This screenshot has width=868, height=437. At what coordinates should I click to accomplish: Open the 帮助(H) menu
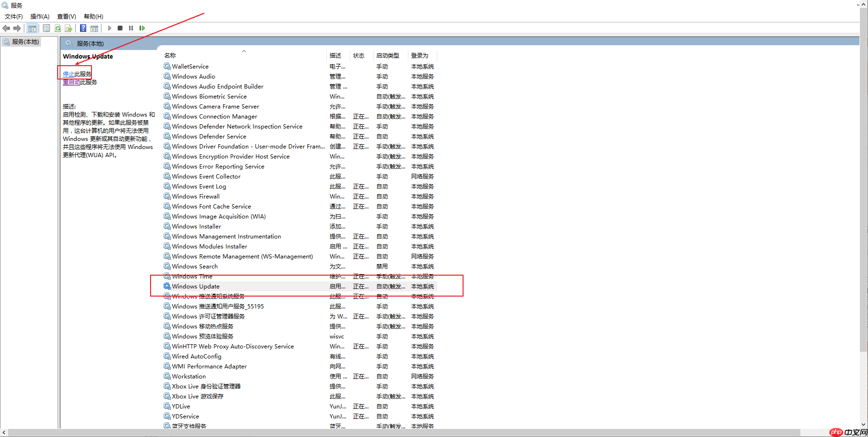93,17
